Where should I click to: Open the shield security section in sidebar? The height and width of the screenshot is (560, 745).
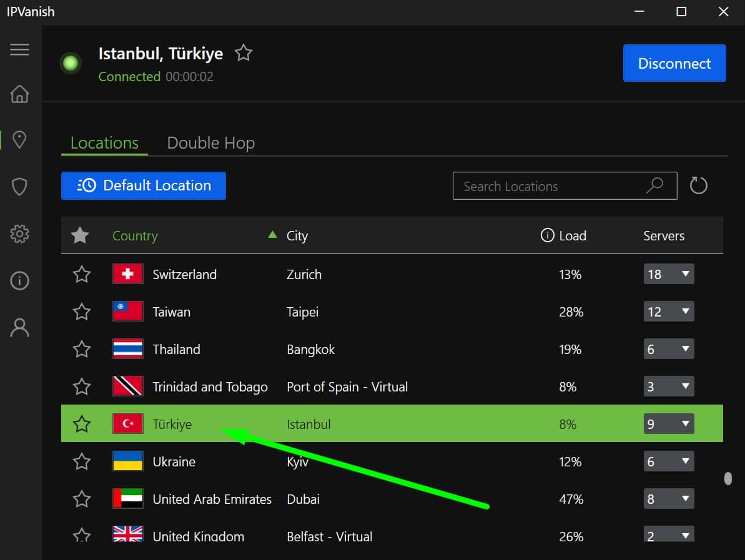[x=19, y=187]
